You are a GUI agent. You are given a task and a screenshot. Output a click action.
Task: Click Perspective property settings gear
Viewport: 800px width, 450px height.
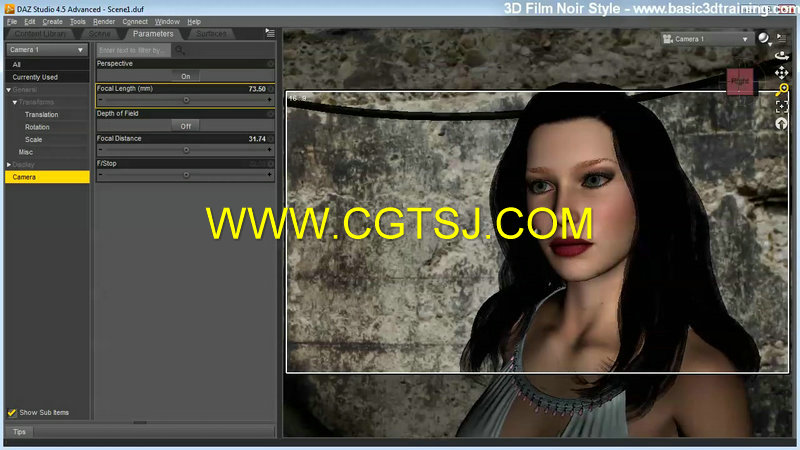pyautogui.click(x=270, y=64)
